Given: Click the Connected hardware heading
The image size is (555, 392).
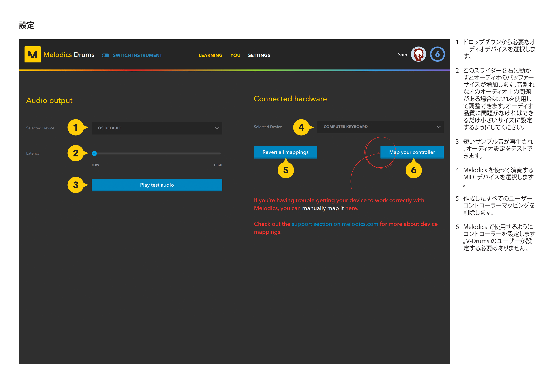Looking at the screenshot, I should (x=290, y=99).
